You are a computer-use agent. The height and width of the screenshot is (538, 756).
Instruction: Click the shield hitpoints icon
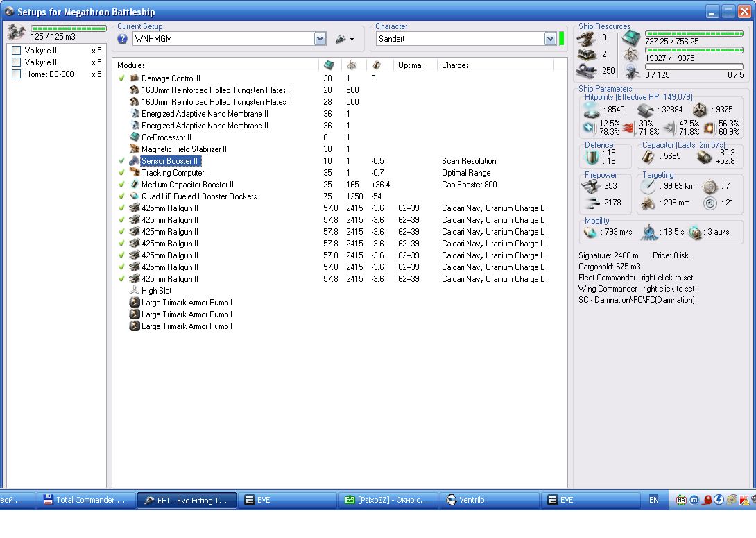(591, 110)
